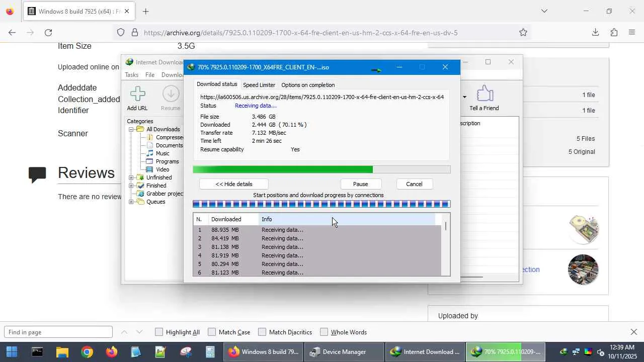Open the Tasks menu in IDM

point(132,75)
